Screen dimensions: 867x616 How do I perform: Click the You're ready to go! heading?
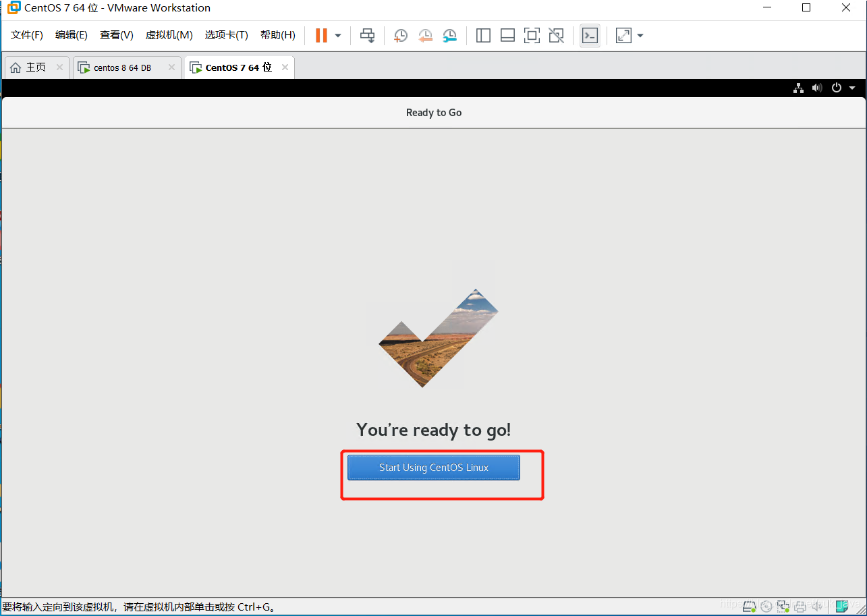(434, 430)
